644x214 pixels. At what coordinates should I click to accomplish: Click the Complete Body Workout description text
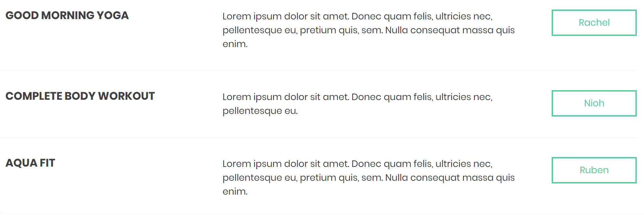coord(357,104)
